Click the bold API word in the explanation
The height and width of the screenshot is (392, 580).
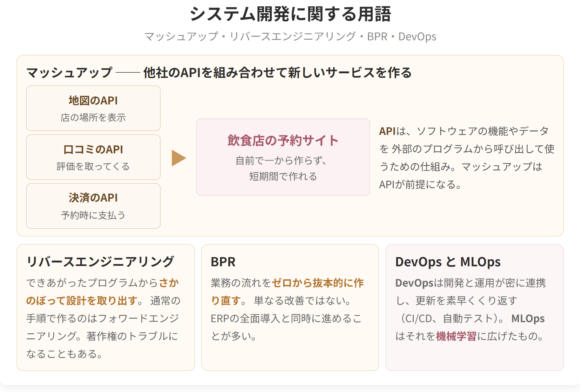pos(387,131)
